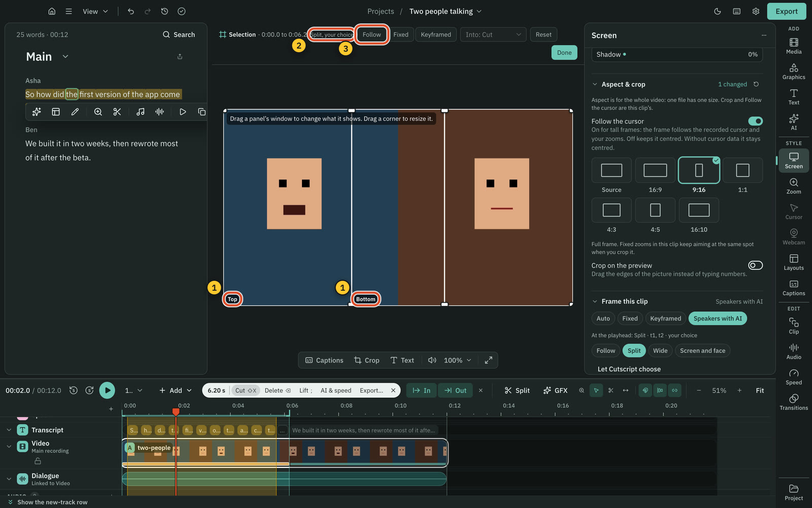Click the Export button
812x508 pixels.
[787, 11]
